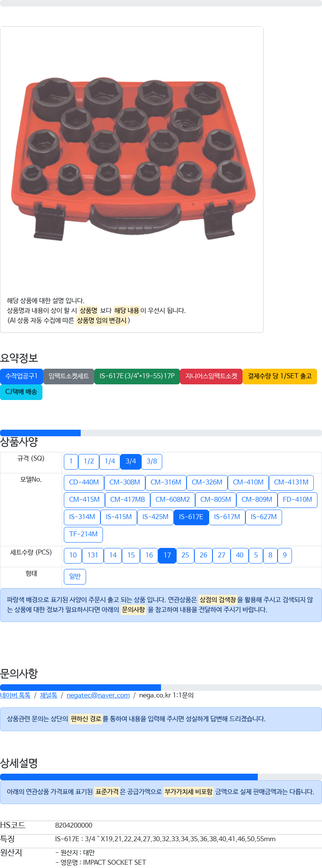
Task: Pick model CD-440M
Action: (x=84, y=482)
